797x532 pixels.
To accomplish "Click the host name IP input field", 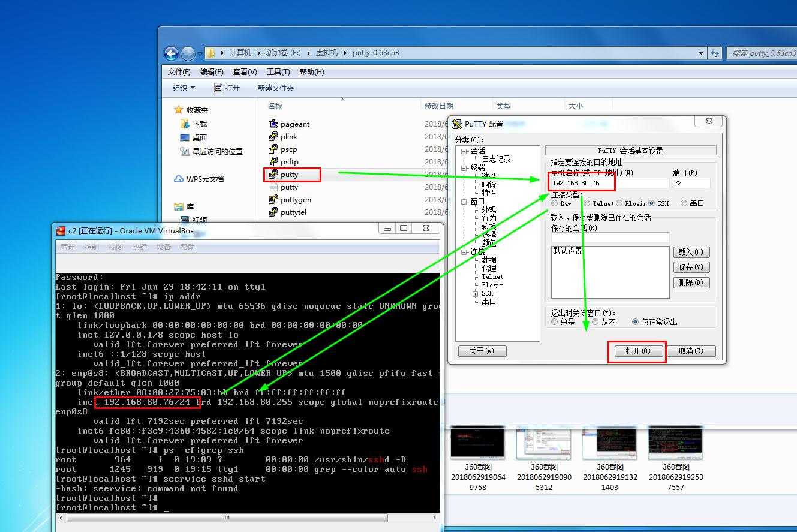I will [x=609, y=183].
